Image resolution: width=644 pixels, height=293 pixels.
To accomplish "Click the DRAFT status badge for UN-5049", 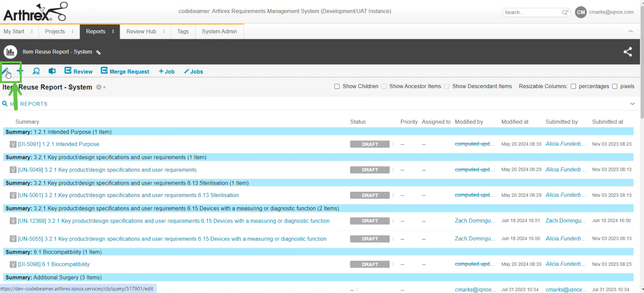I will point(369,170).
